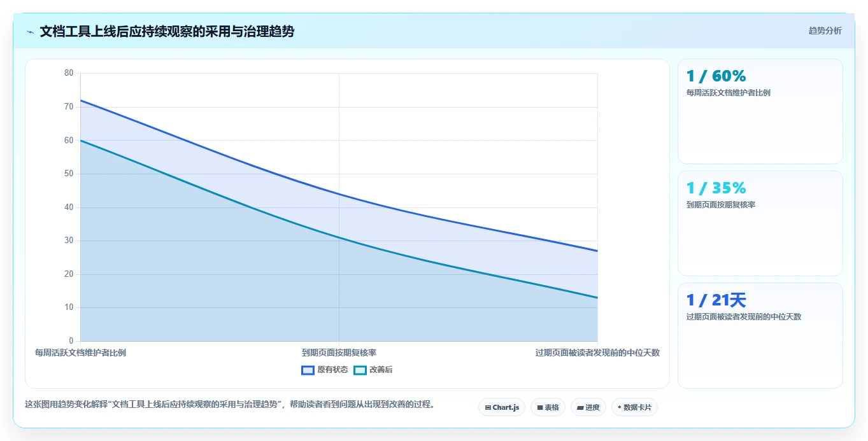
Task: Click the y-axis tick label 40
Action: 69,207
